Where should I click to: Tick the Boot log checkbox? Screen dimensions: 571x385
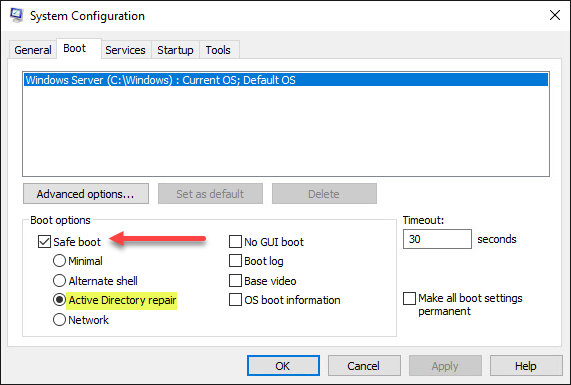[x=235, y=261]
